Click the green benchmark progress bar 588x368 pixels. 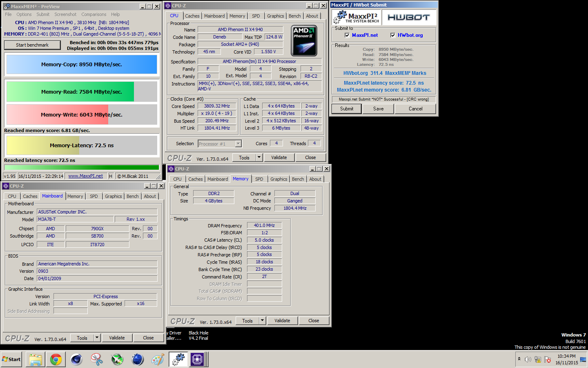tap(82, 167)
